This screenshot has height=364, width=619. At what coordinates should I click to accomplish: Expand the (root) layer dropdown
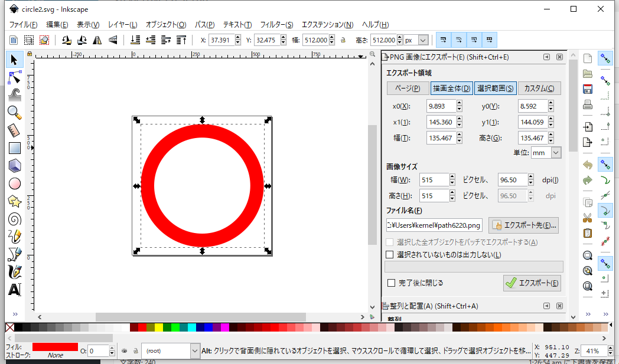coord(196,350)
